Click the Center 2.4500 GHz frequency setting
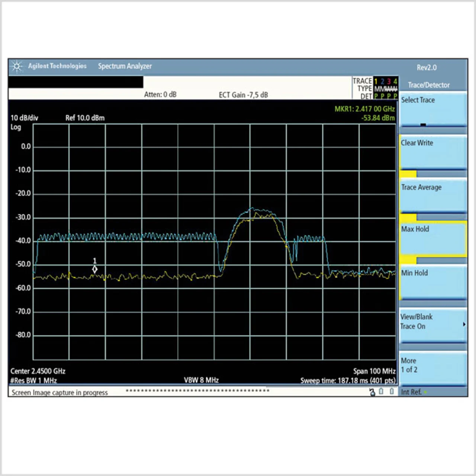This screenshot has width=476, height=476. [38, 371]
